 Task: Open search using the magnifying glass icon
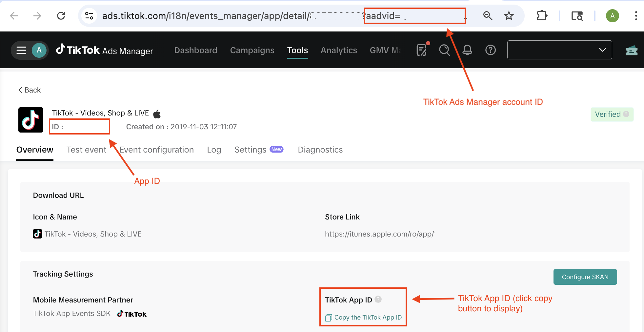click(x=444, y=50)
